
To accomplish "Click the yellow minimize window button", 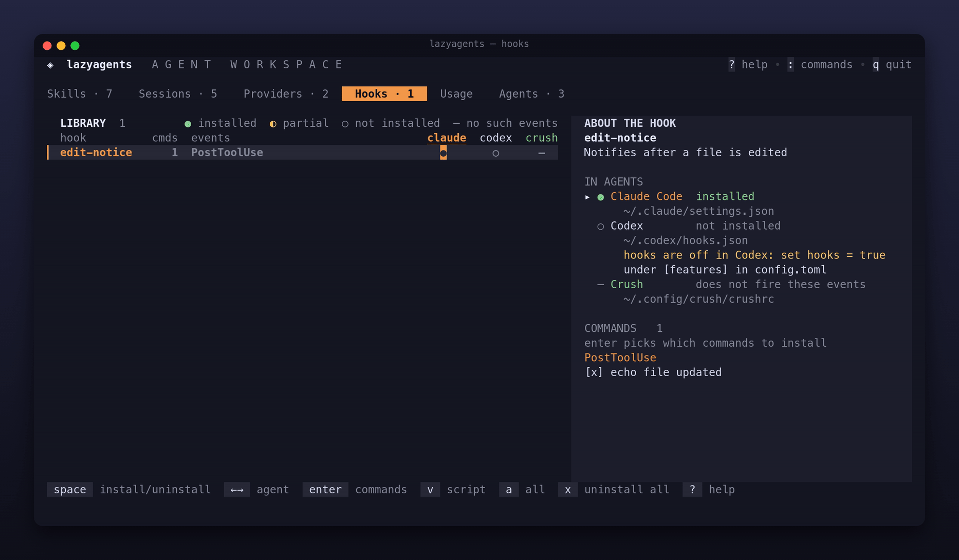I will click(x=61, y=46).
